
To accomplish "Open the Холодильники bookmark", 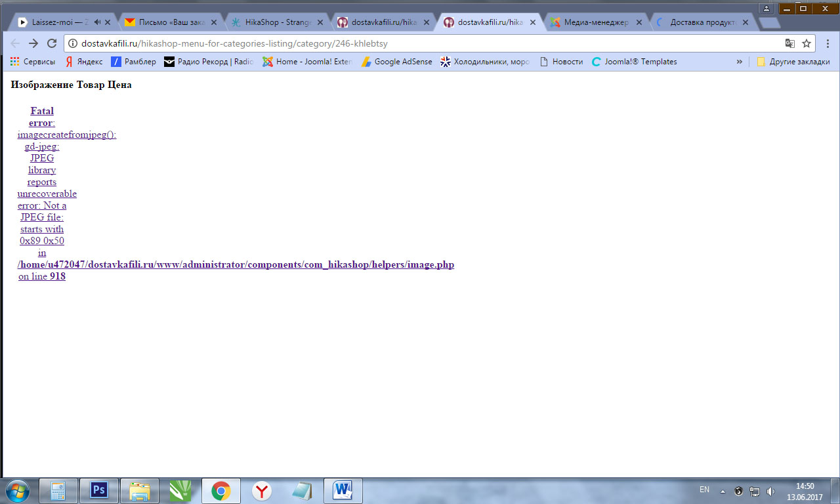I will (485, 62).
